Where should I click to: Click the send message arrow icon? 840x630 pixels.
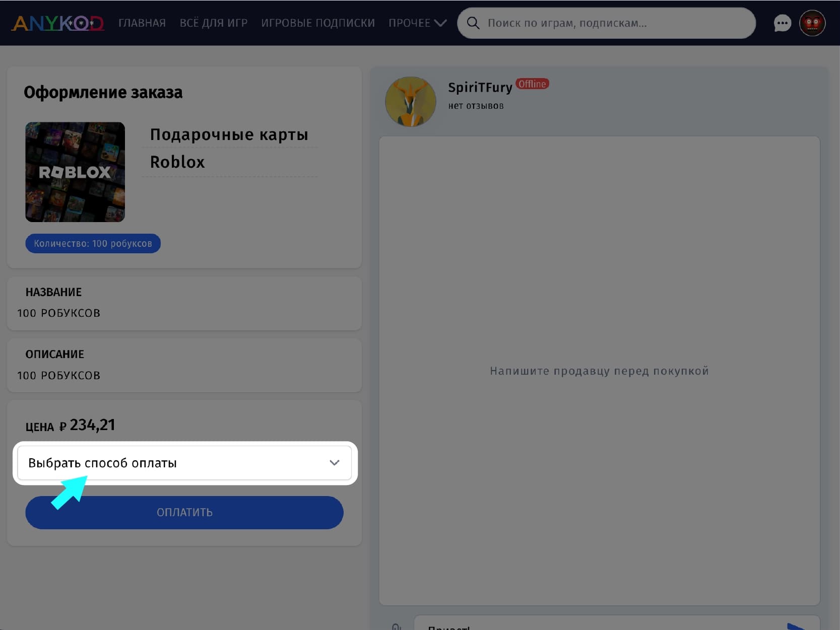pyautogui.click(x=796, y=626)
